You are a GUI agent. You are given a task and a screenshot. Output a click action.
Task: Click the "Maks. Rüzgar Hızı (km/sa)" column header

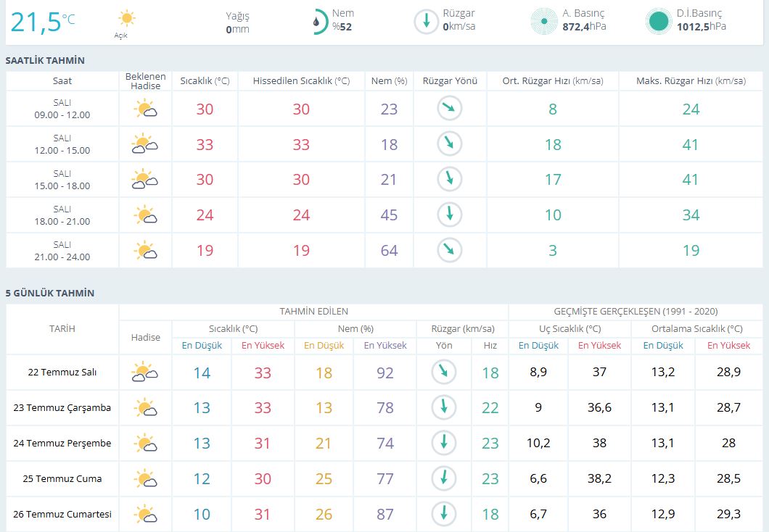click(691, 81)
